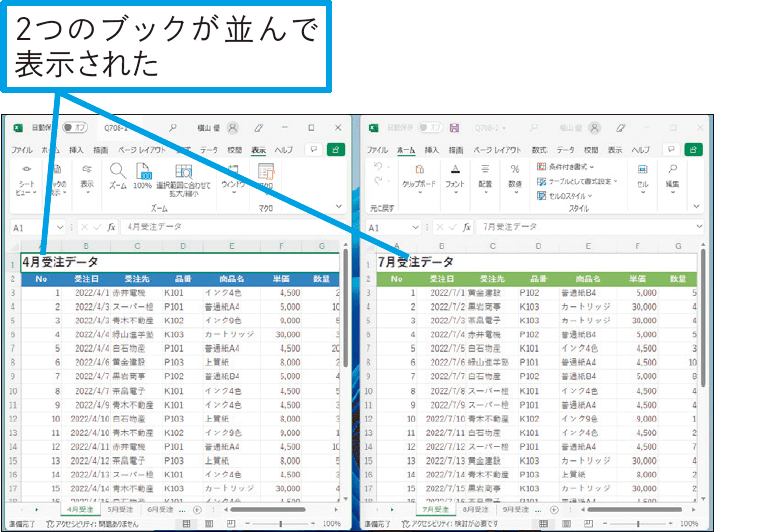Open データ tab in right window
Viewport: 783px width, 532px height.
(566, 150)
